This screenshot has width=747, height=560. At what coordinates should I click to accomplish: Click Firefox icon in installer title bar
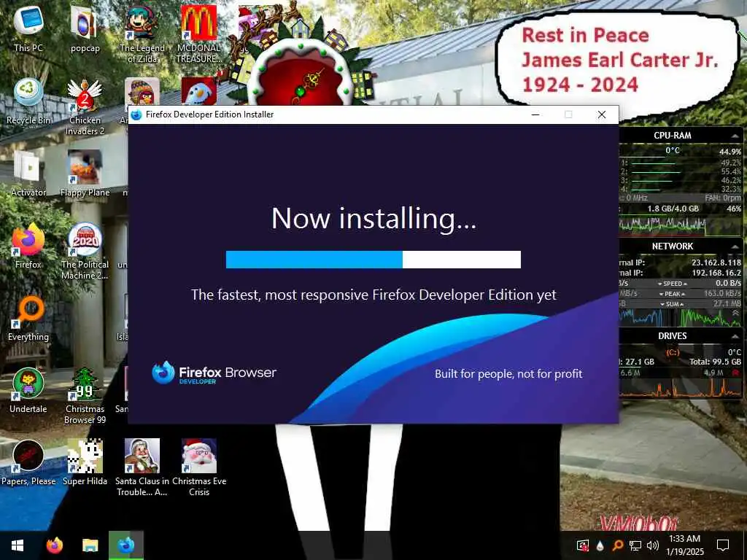[136, 114]
